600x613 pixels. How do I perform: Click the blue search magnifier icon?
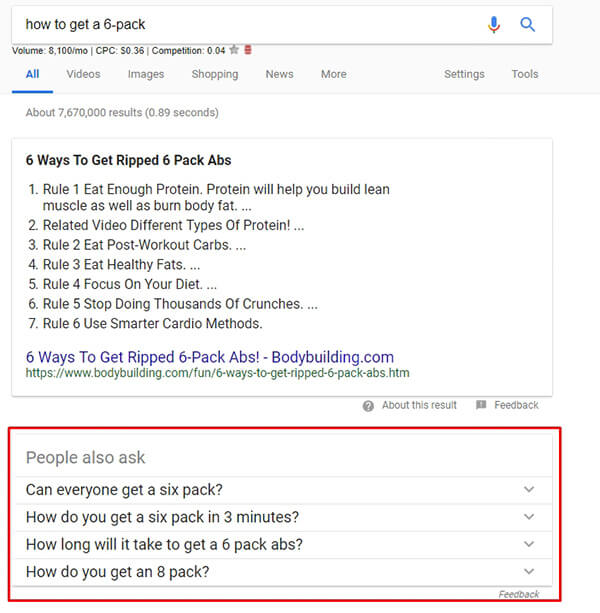click(528, 24)
